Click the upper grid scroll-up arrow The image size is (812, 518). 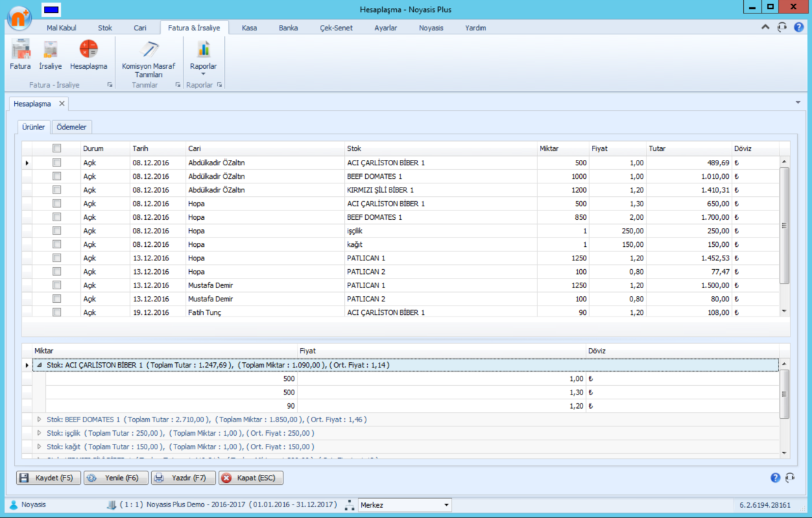point(784,162)
